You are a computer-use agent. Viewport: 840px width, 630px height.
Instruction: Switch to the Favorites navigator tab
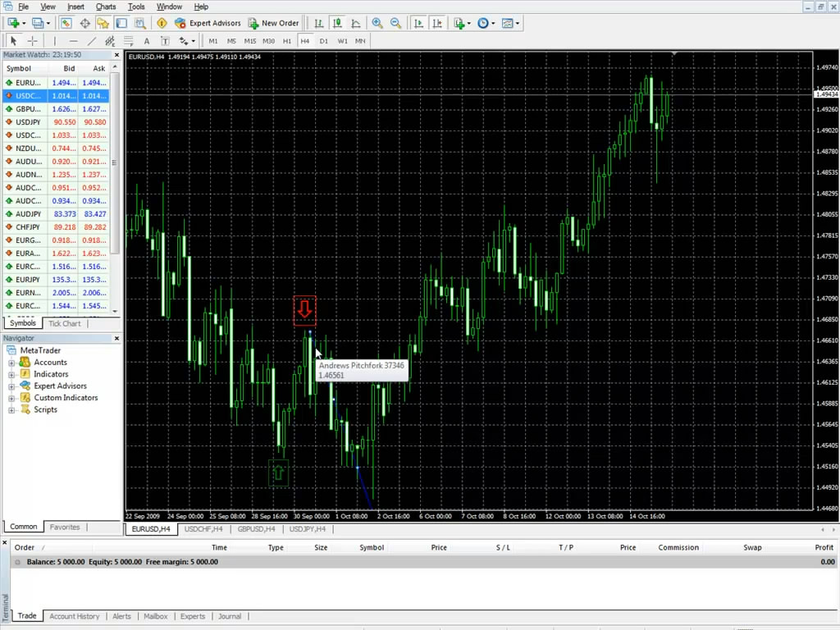click(65, 527)
